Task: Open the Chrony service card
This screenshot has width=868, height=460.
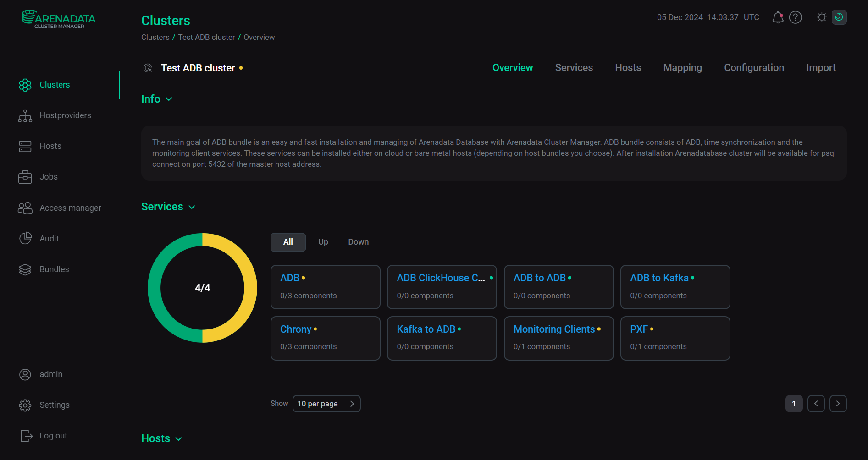Action: (326, 339)
